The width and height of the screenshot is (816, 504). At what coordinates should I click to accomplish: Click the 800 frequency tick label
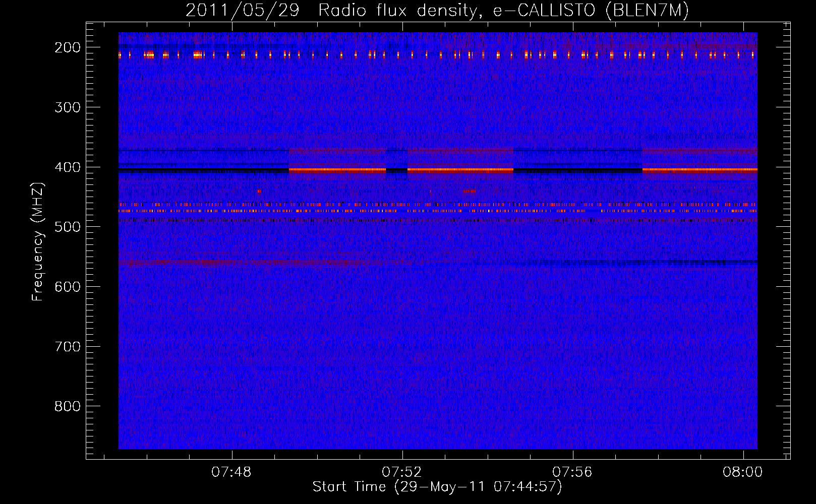68,406
